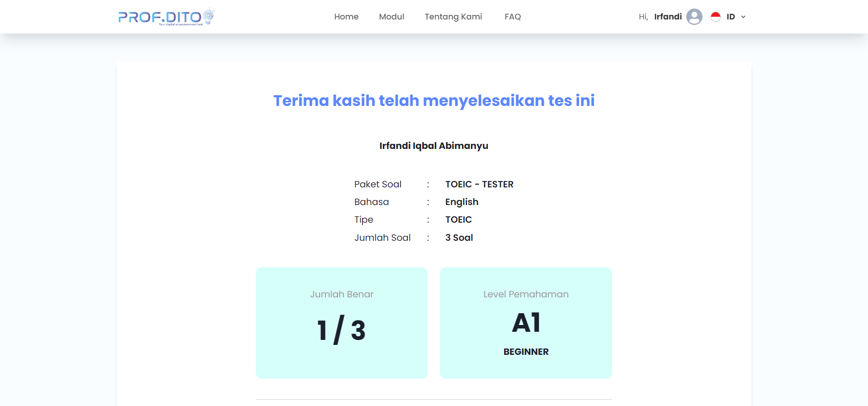Click the A1 level result
Screen dimensions: 868x406
(x=526, y=323)
